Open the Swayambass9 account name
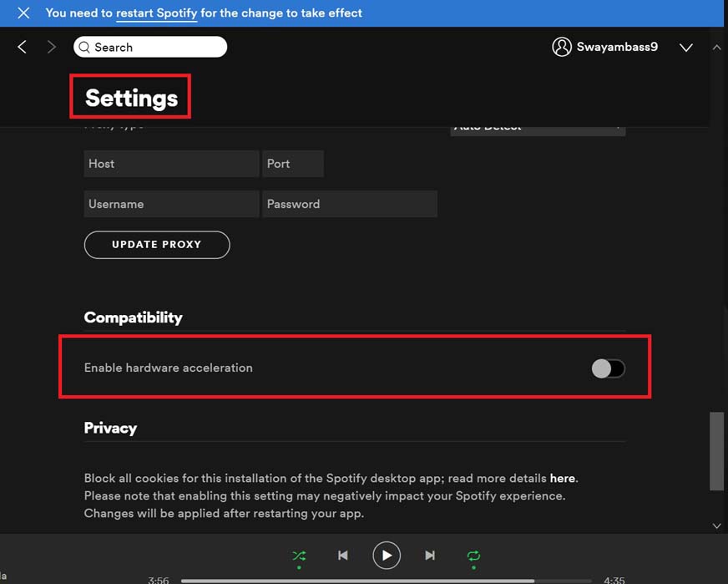 point(617,47)
